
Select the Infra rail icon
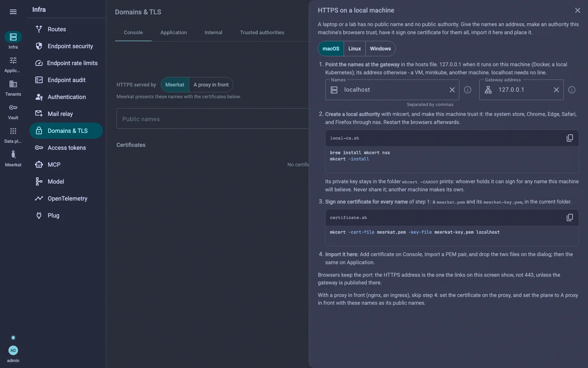point(13,37)
